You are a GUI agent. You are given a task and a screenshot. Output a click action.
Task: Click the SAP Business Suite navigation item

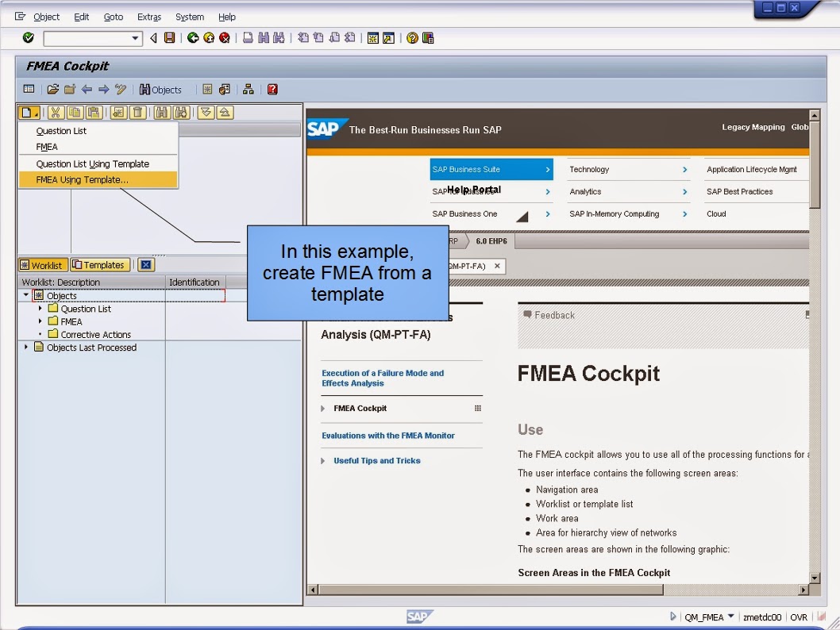coord(491,169)
